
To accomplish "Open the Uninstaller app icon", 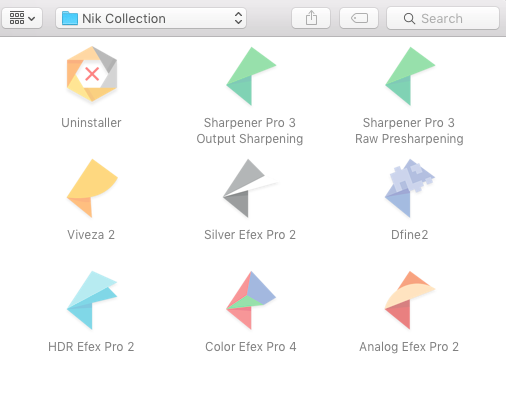I will click(x=92, y=74).
